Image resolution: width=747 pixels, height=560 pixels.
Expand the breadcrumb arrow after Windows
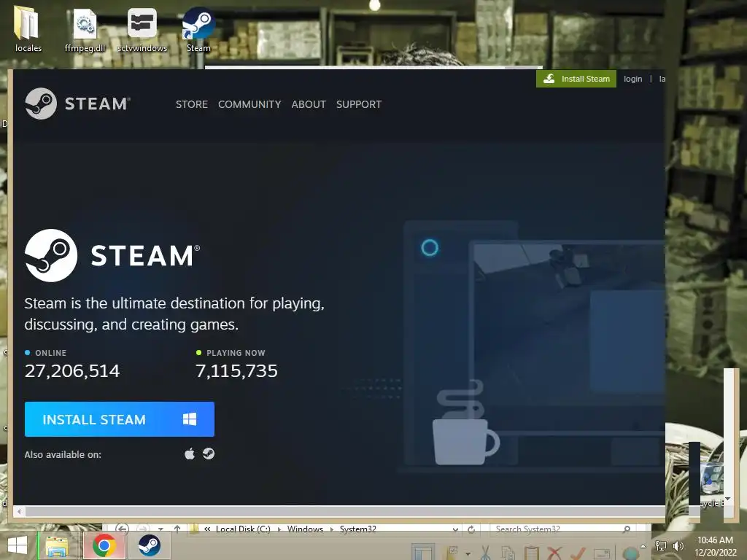(x=332, y=529)
